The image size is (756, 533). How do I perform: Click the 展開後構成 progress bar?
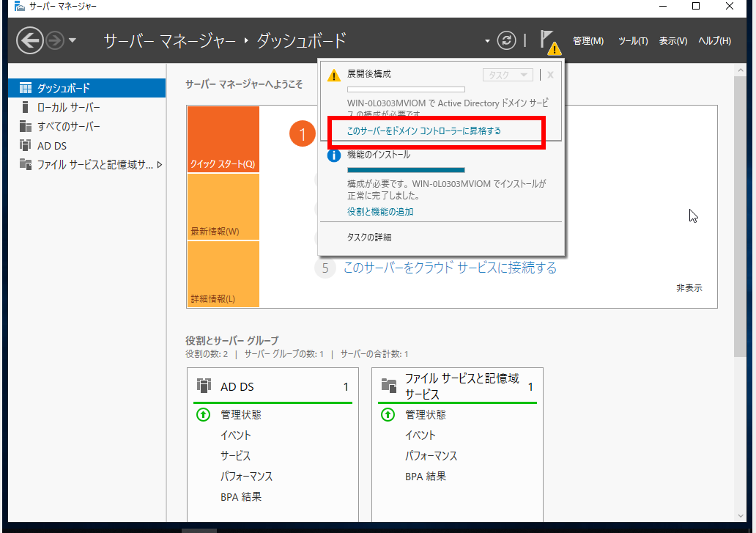tap(406, 89)
